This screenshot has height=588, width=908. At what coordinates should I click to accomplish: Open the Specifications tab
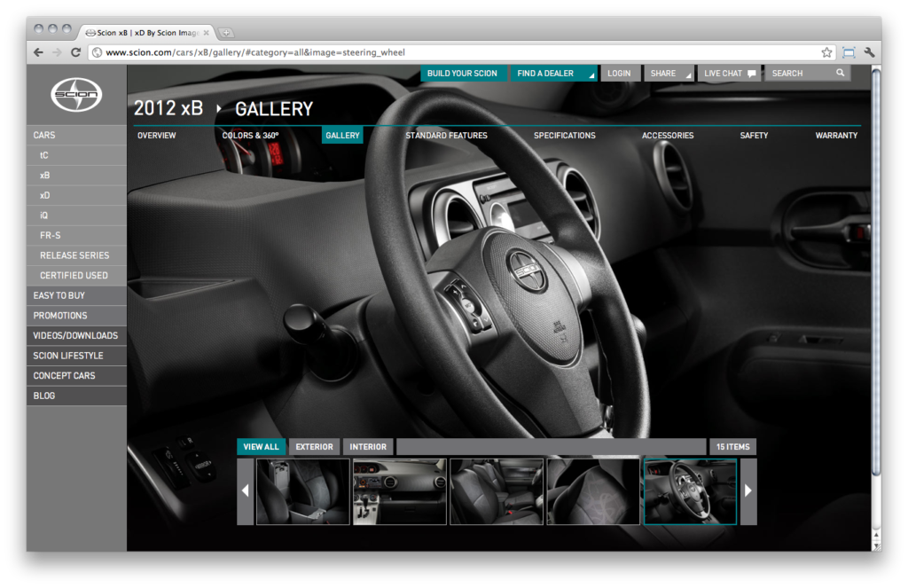tap(565, 136)
